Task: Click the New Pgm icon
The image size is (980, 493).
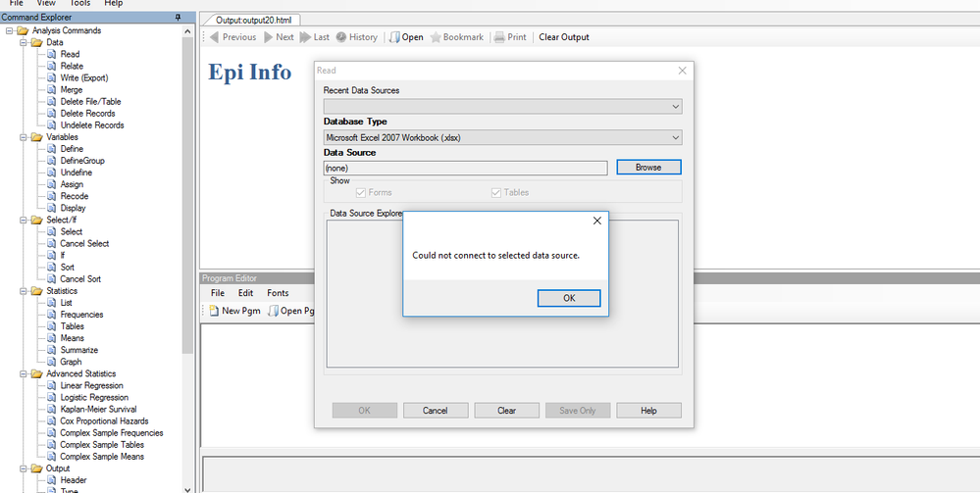Action: (214, 311)
